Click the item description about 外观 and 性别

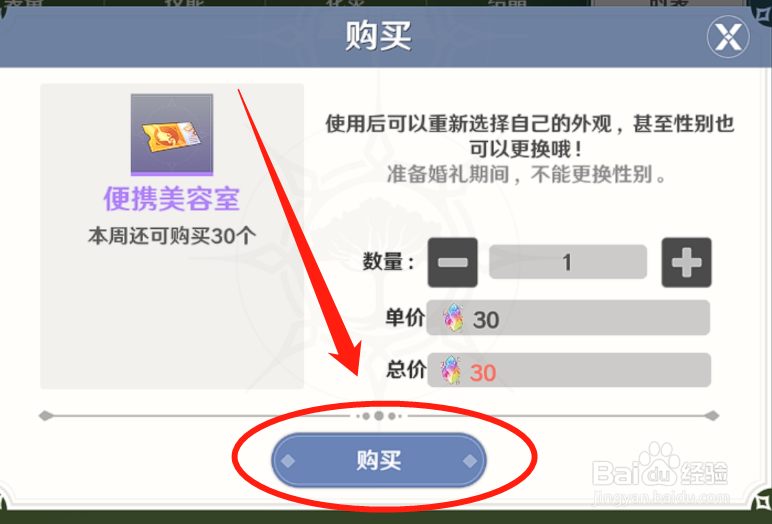coord(530,136)
